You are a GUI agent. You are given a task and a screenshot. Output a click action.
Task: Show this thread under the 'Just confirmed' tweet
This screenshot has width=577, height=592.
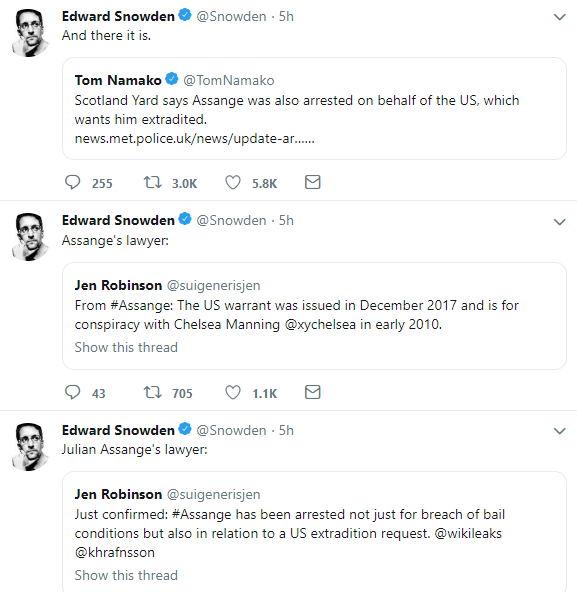pyautogui.click(x=126, y=575)
